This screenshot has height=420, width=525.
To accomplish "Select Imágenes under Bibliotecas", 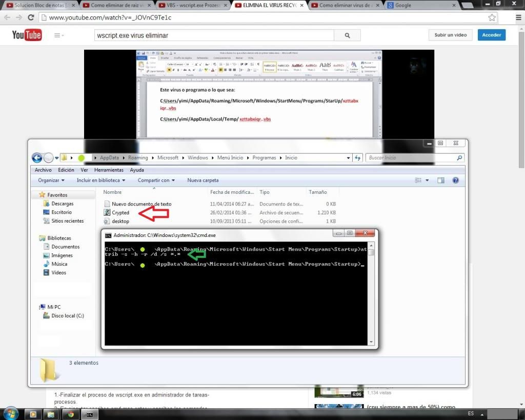I will point(62,255).
